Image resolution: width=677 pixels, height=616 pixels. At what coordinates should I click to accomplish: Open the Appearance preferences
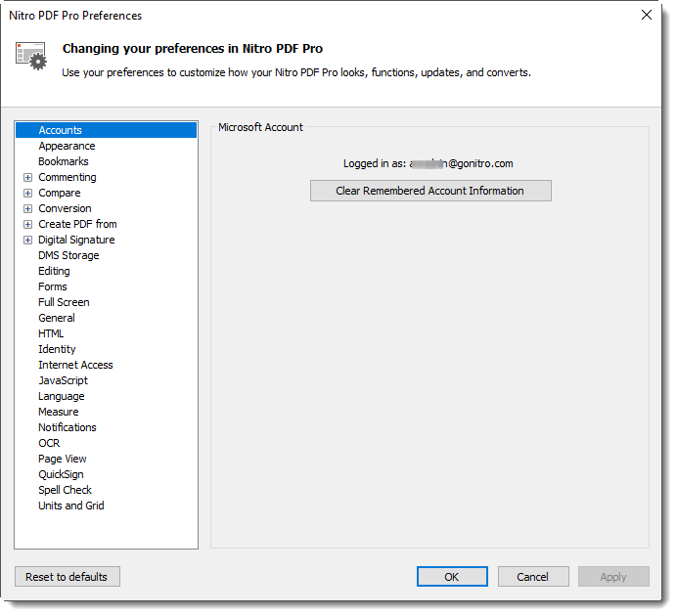pyautogui.click(x=67, y=147)
